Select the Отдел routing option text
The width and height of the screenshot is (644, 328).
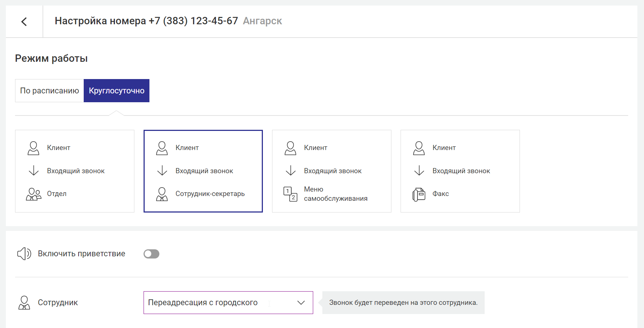pos(57,194)
